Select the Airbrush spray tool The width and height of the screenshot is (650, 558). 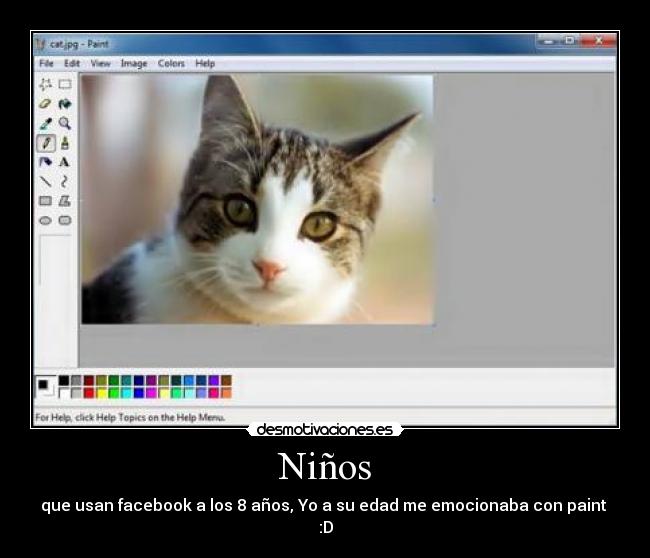tap(45, 162)
